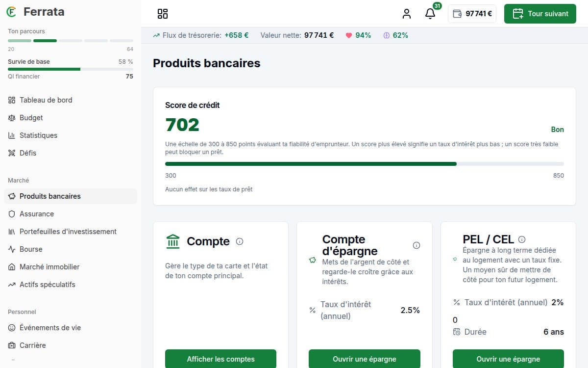This screenshot has width=588, height=368.
Task: Click the 6 ans duration value
Action: point(554,332)
